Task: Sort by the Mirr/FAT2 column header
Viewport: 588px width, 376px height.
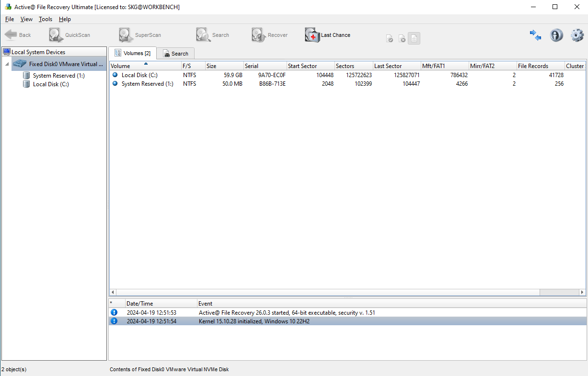Action: (493, 66)
